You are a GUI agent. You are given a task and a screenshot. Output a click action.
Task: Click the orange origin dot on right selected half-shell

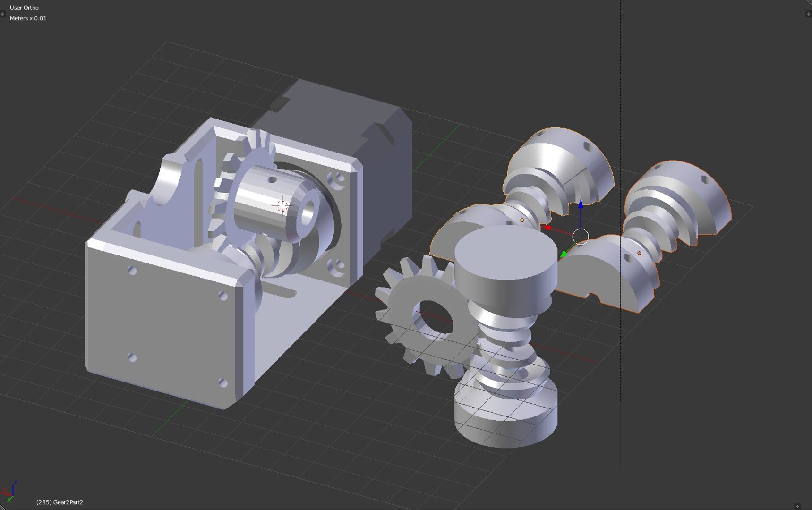tap(639, 253)
